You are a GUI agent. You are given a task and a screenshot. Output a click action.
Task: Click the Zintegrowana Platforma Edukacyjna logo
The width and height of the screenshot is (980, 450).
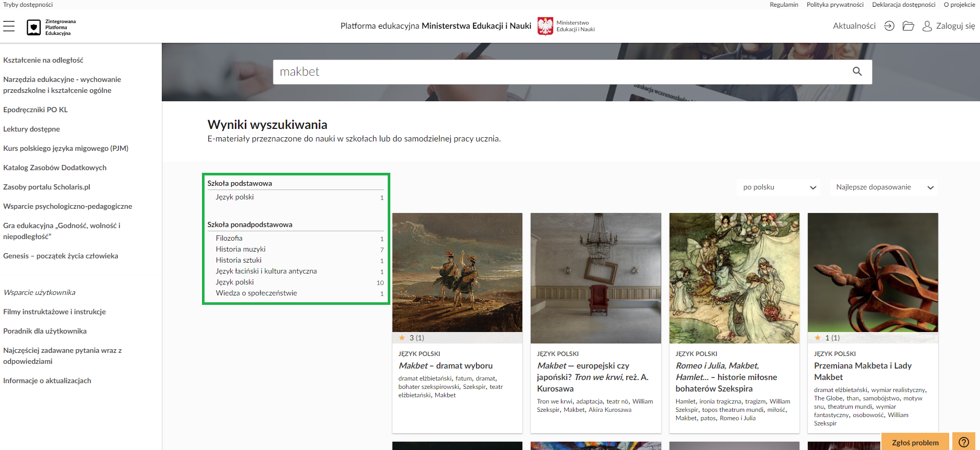[x=51, y=27]
